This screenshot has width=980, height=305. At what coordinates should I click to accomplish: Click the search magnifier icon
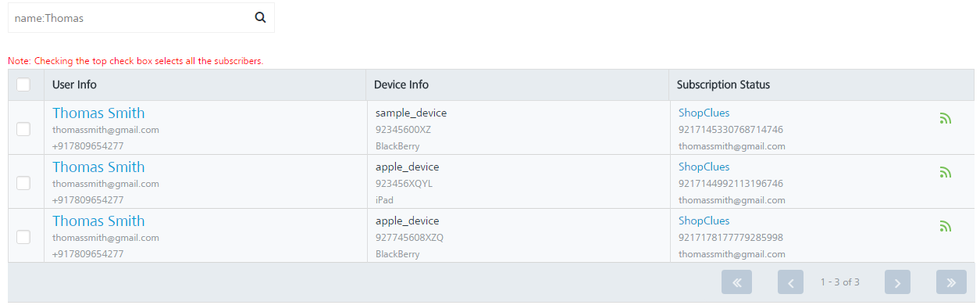coord(261,17)
